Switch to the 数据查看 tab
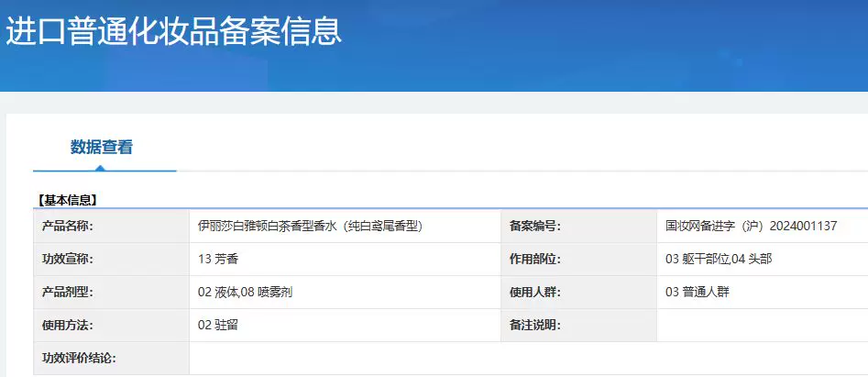The image size is (868, 377). tap(102, 147)
